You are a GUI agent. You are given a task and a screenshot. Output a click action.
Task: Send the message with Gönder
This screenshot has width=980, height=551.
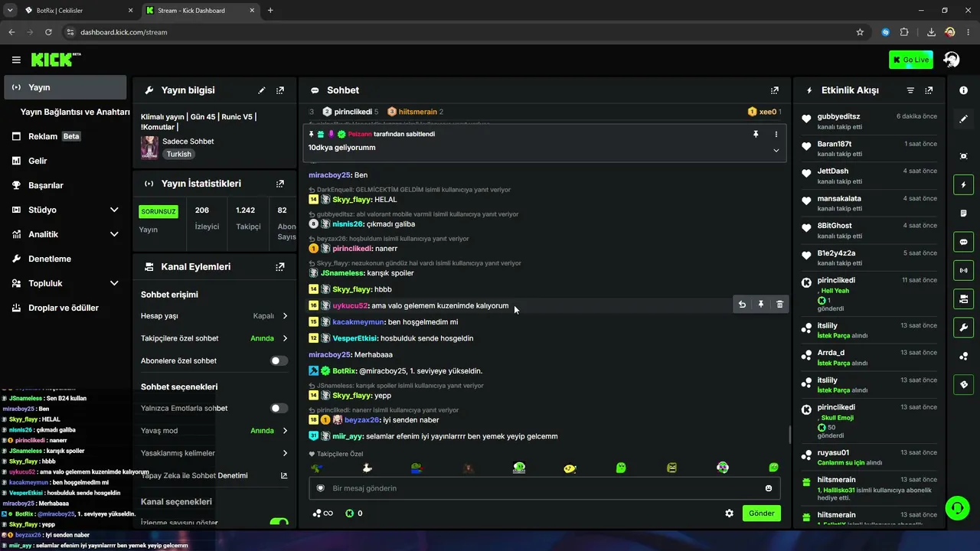762,514
